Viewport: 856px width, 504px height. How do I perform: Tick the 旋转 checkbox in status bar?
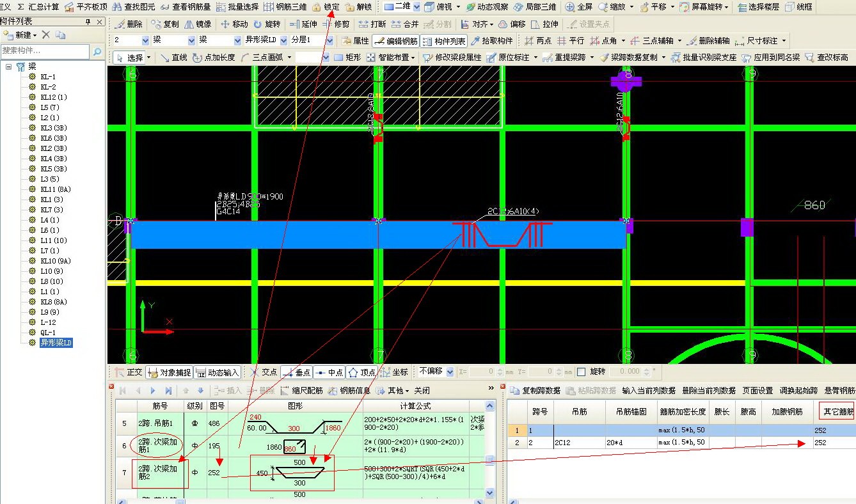pos(581,372)
